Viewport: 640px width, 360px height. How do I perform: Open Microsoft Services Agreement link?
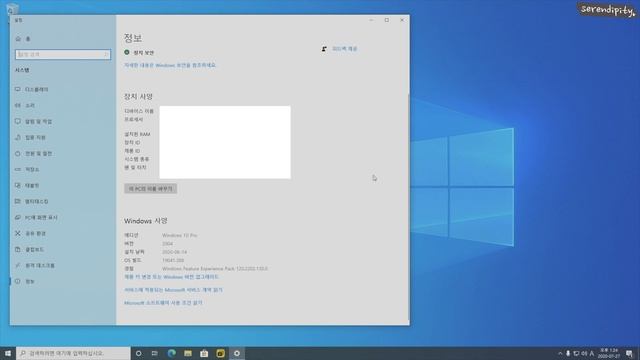pyautogui.click(x=173, y=290)
